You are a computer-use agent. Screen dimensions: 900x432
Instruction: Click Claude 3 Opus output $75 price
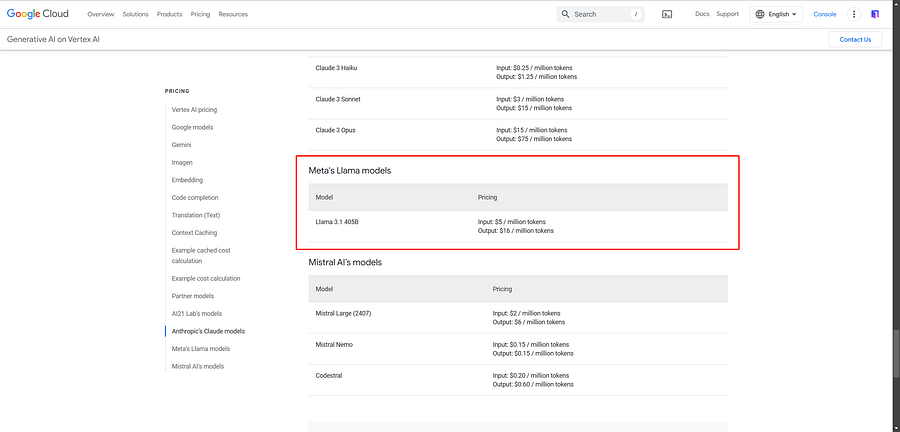tap(534, 139)
